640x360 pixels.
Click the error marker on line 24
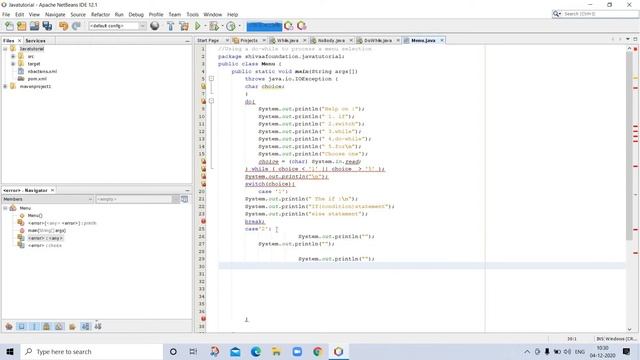coord(203,221)
